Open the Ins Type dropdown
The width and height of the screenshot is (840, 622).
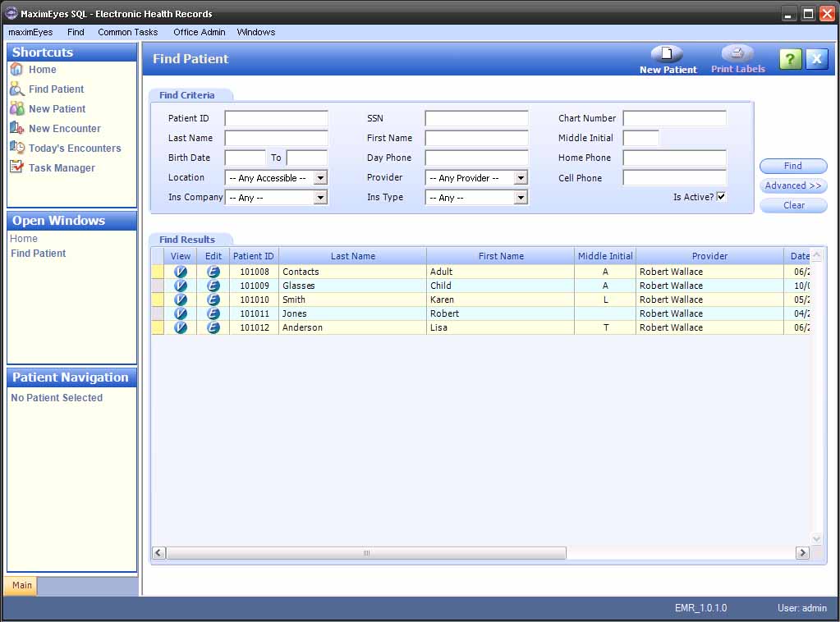click(x=521, y=198)
